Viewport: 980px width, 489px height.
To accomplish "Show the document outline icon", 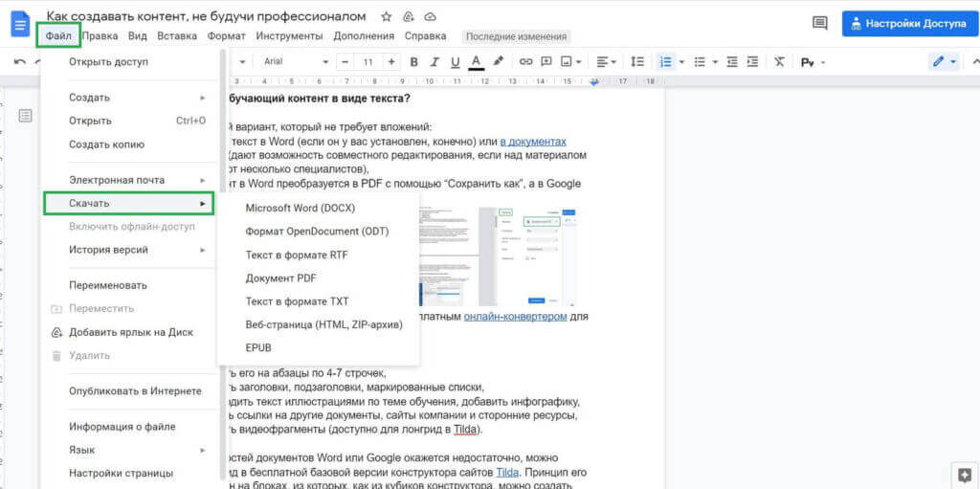I will point(25,115).
